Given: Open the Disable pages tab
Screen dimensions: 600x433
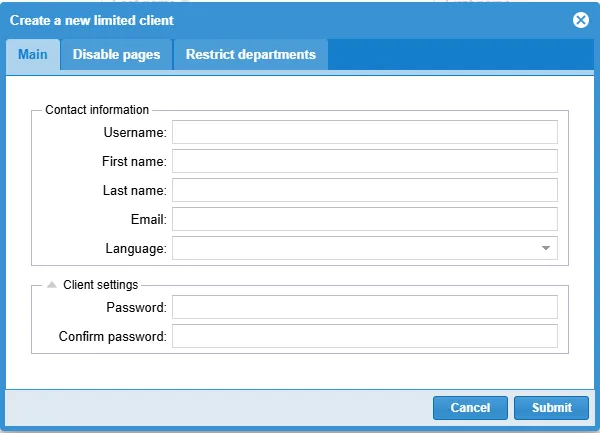Looking at the screenshot, I should (x=116, y=54).
